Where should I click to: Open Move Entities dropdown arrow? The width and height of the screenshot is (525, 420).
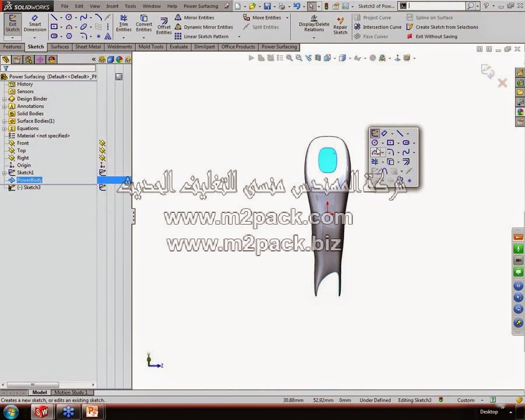tap(287, 17)
